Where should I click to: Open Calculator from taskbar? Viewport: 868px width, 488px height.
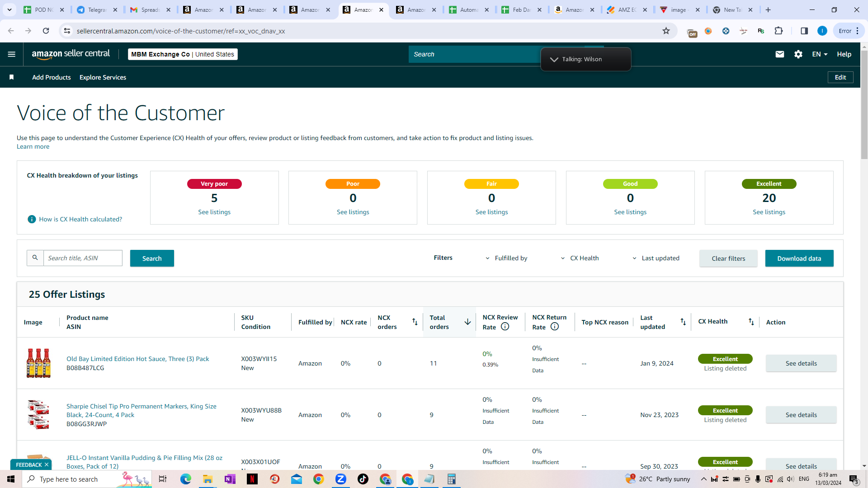[451, 479]
